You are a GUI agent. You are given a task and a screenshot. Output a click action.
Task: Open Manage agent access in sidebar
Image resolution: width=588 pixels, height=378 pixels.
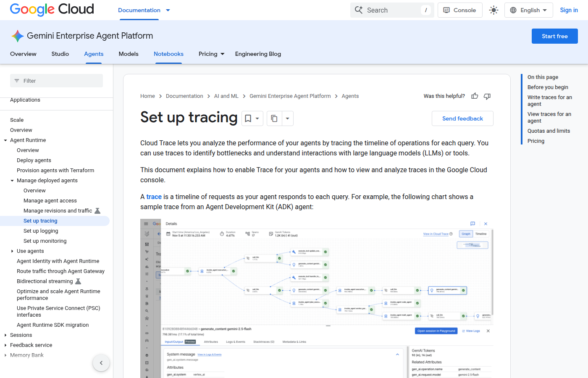(x=50, y=201)
